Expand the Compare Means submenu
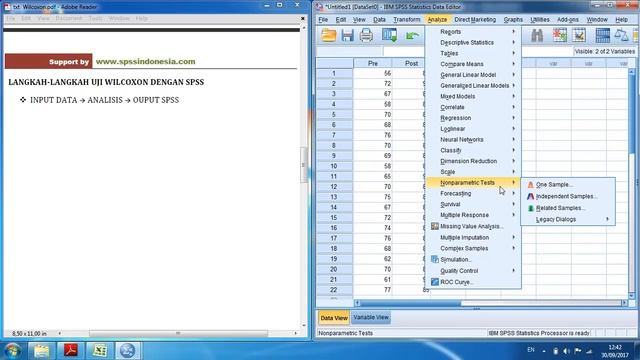640x360 pixels. tap(473, 64)
